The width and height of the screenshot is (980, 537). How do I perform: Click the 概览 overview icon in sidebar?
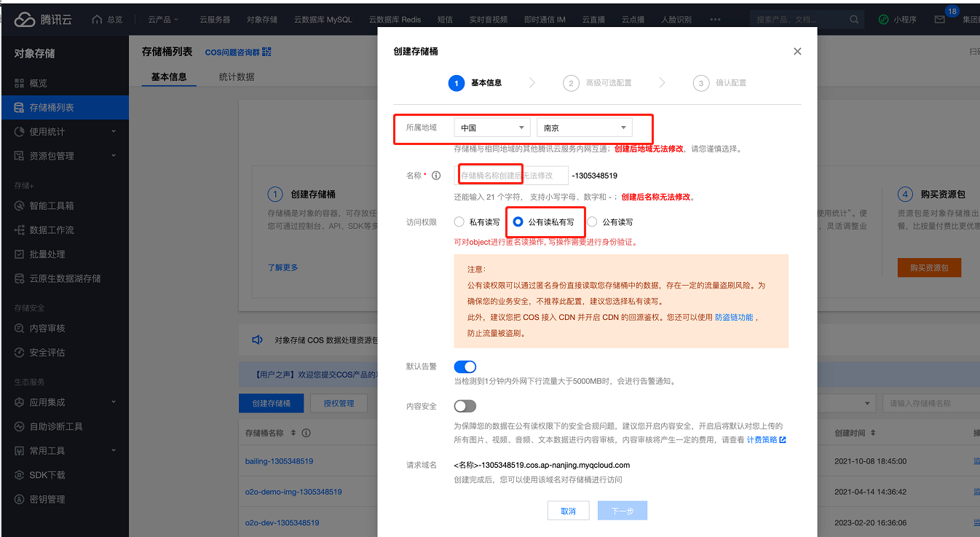(x=20, y=83)
